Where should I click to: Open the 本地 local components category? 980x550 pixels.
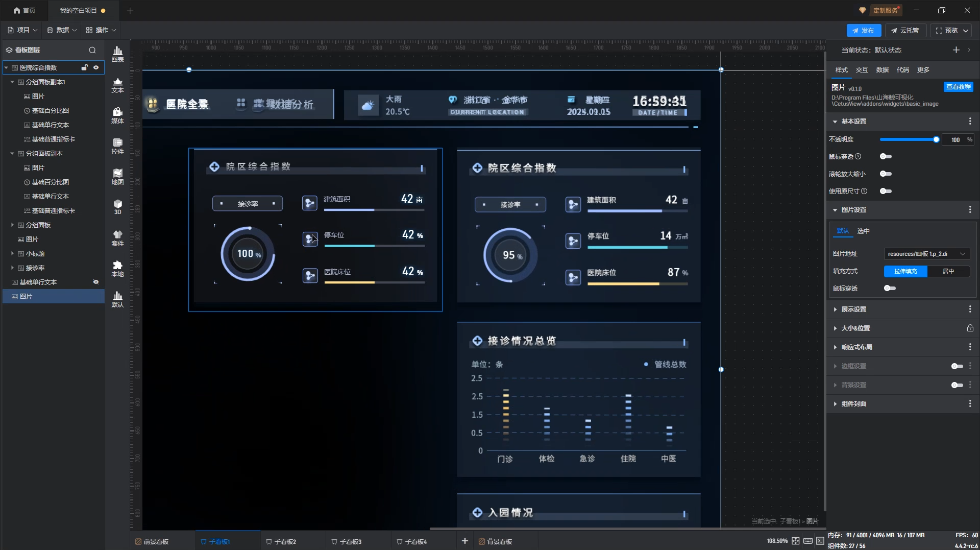pos(117,269)
